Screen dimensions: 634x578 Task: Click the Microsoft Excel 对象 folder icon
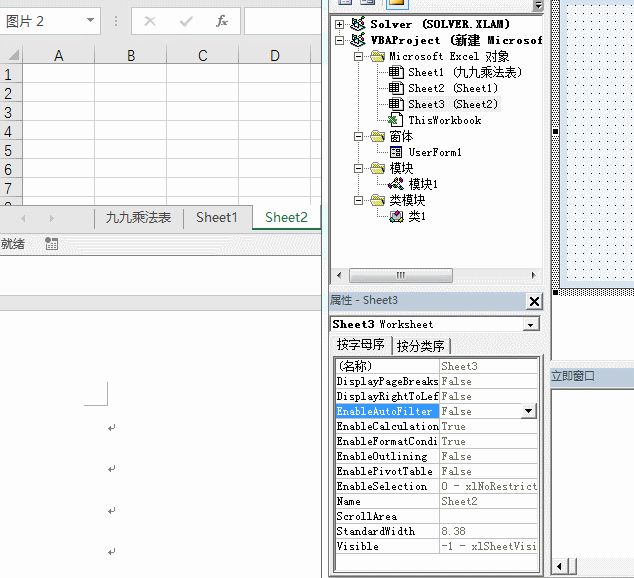[x=377, y=56]
